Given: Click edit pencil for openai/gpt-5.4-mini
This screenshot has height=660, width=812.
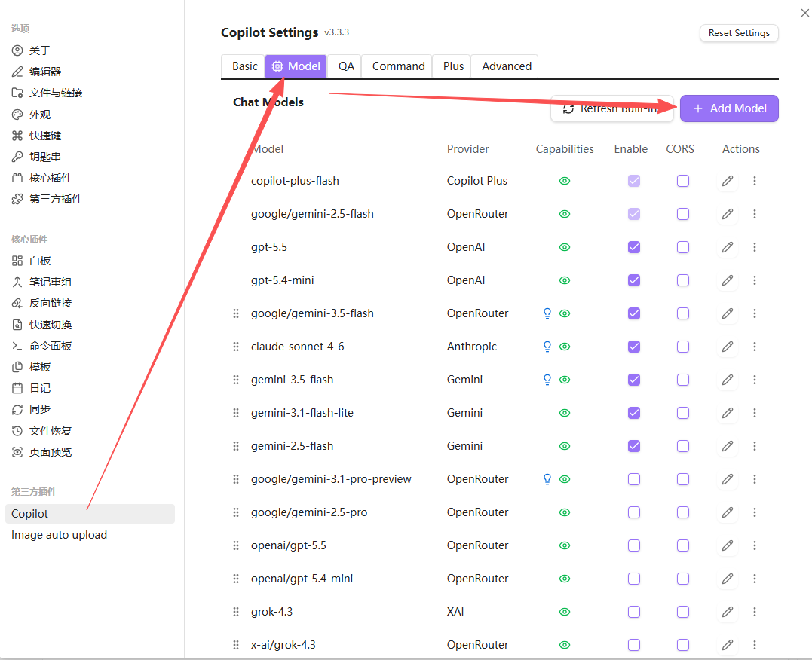Looking at the screenshot, I should click(x=728, y=578).
